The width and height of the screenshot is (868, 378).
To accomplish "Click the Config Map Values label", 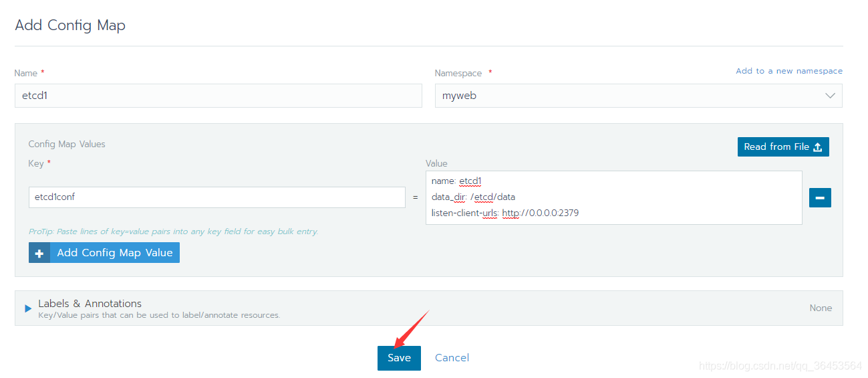I will [x=67, y=144].
